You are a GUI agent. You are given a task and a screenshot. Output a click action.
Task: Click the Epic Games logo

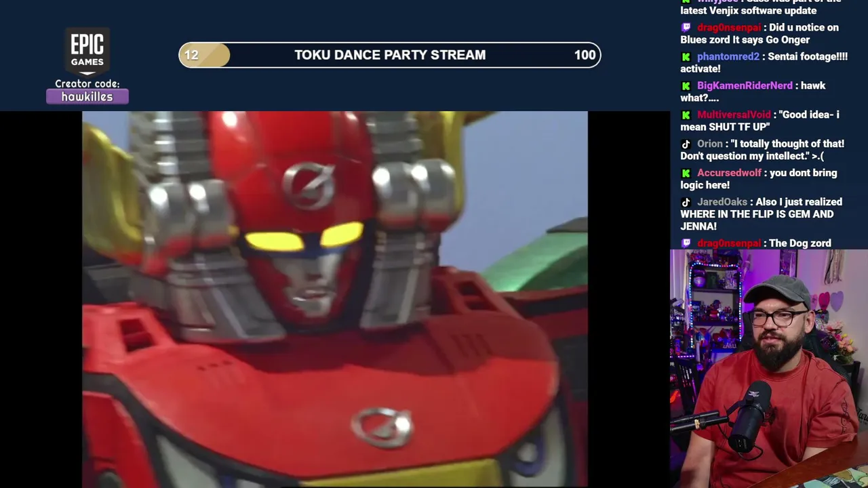click(87, 52)
